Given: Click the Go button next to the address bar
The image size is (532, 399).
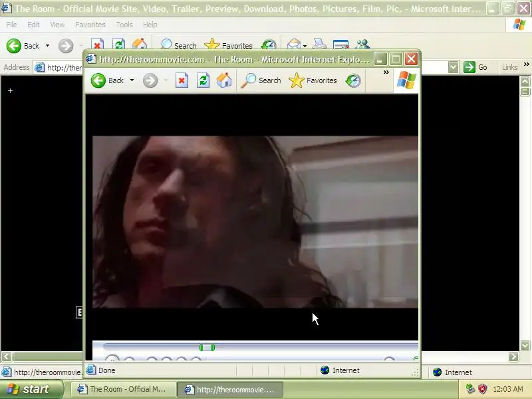Looking at the screenshot, I should pos(475,67).
